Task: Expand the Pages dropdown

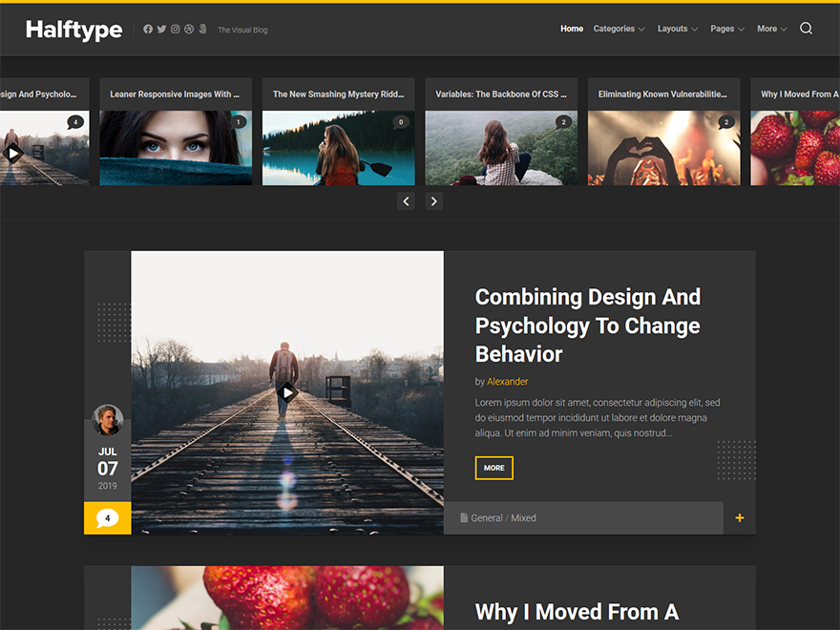Action: click(723, 29)
